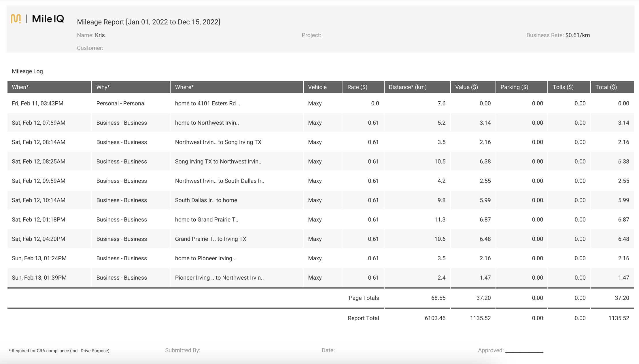This screenshot has width=639, height=364.
Task: Click the Page Totals row
Action: tap(364, 298)
